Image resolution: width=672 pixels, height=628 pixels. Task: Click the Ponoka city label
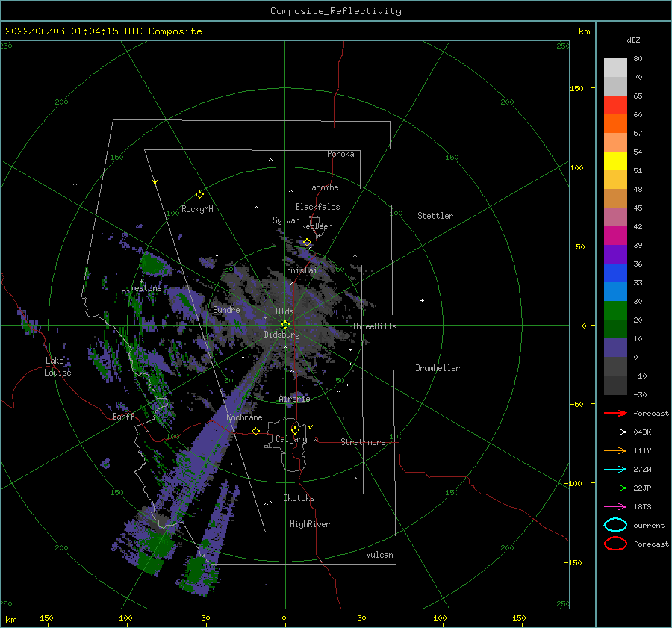point(340,154)
